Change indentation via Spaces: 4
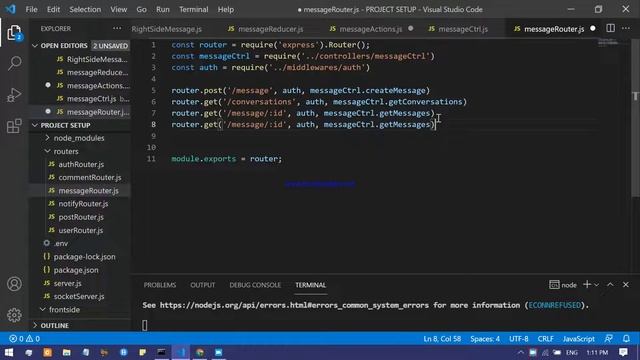Screen dimensions: 640x360 485,338
